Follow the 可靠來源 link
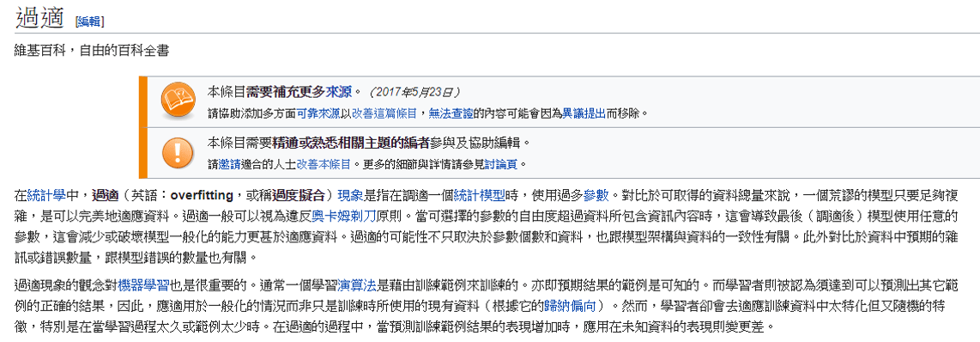The height and width of the screenshot is (342, 980). click(318, 113)
